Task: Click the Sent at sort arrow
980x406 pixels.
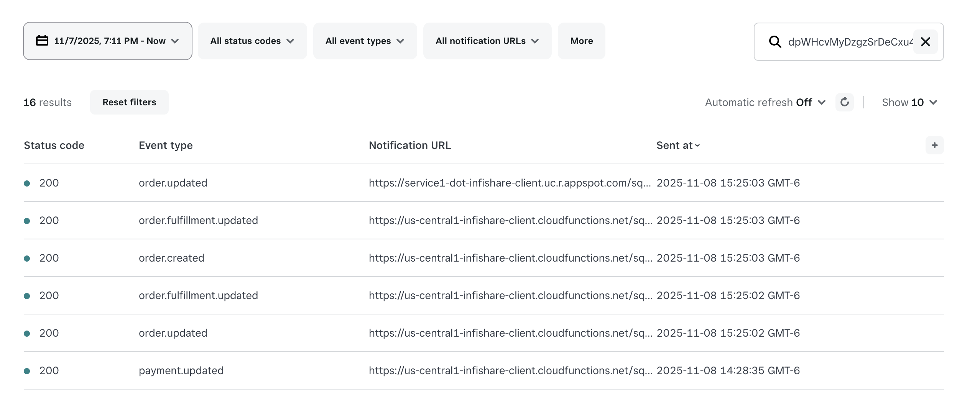Action: 697,146
